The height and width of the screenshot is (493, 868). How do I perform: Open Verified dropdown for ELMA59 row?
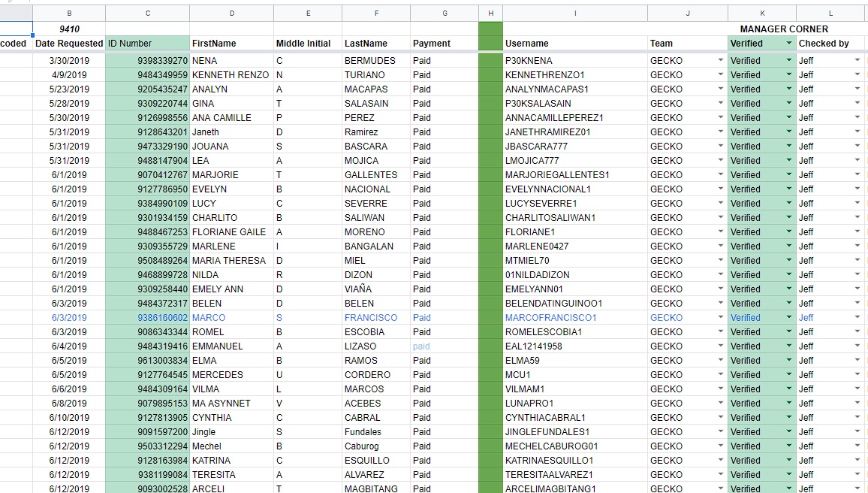coord(789,360)
